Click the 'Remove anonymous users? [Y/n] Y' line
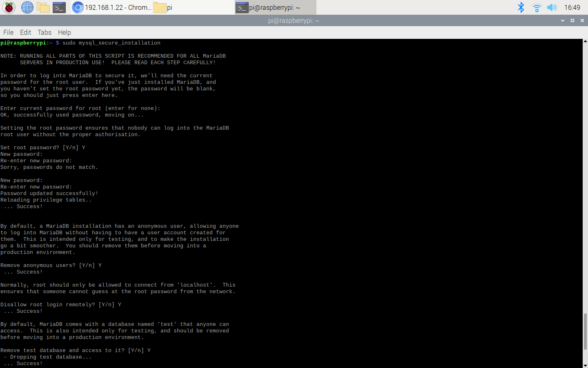 point(51,265)
